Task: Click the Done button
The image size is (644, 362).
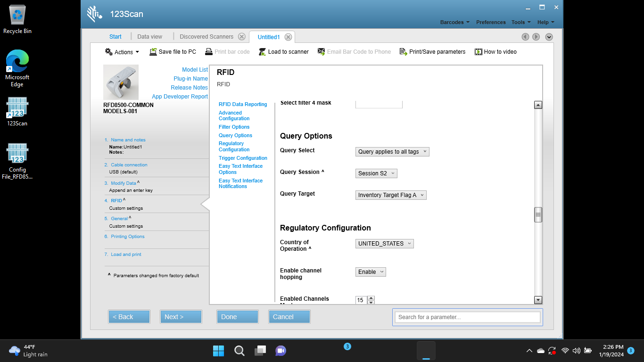Action: (x=238, y=317)
